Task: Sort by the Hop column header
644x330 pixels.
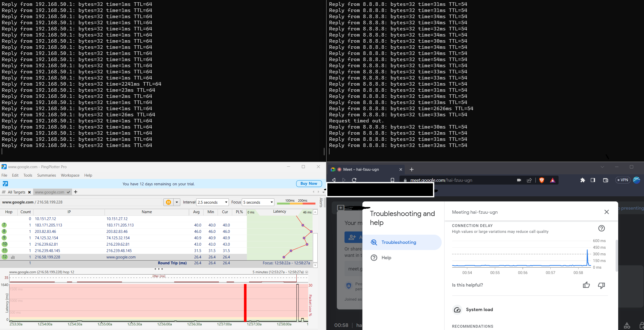Action: pos(9,212)
